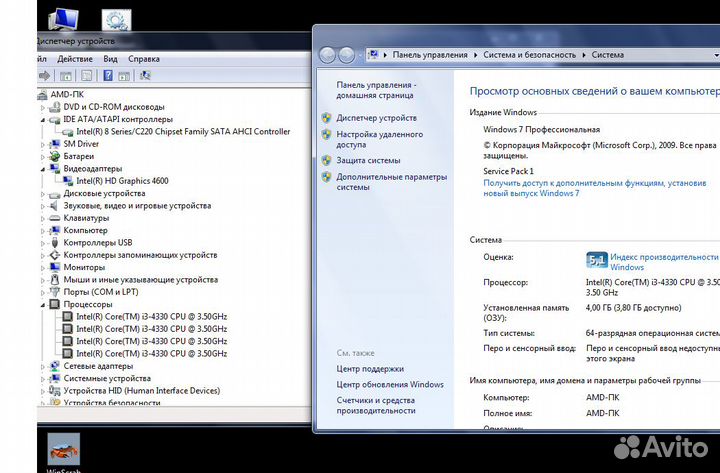Viewport: 720px width, 473px height.
Task: Select Intel 8 Series SATA AHCI Controller
Action: 183,131
